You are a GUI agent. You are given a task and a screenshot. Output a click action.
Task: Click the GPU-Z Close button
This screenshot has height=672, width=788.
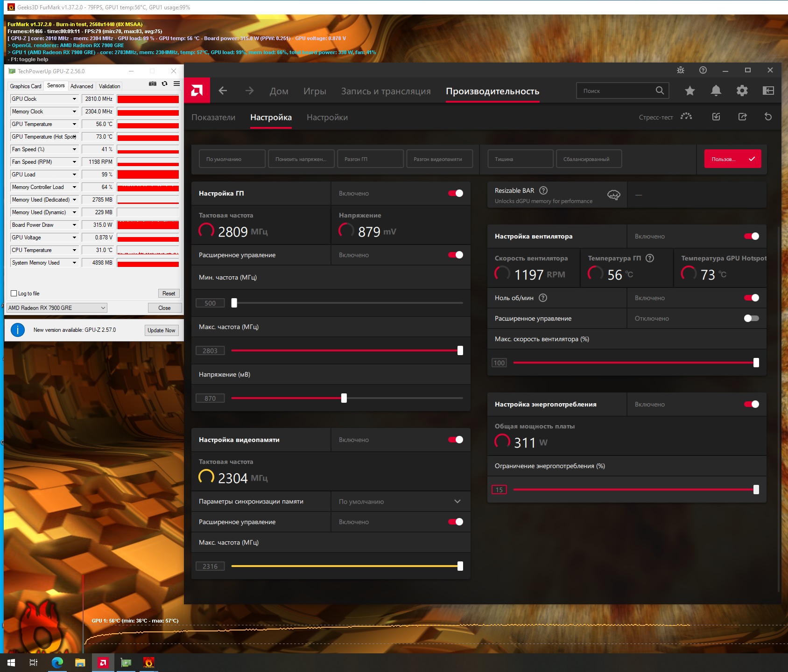pos(164,308)
